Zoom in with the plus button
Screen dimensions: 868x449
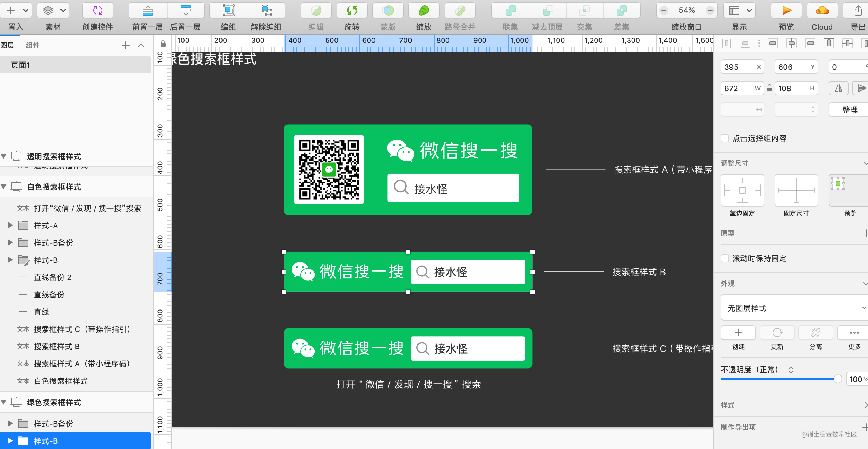click(x=710, y=10)
